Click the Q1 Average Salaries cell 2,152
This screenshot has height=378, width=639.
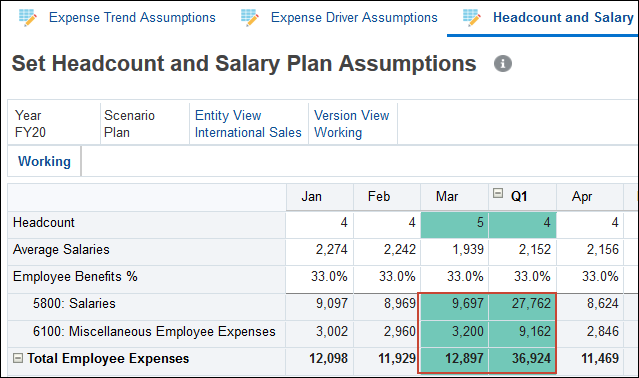[522, 252]
